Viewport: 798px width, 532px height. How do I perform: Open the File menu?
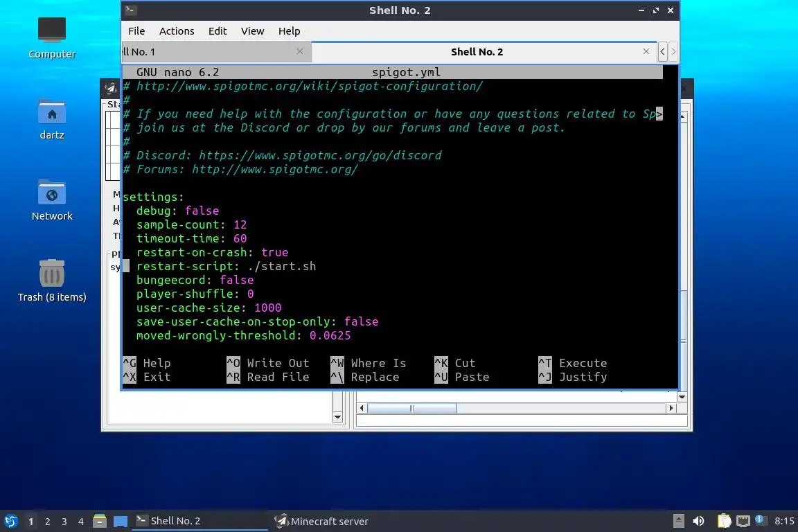click(x=136, y=31)
